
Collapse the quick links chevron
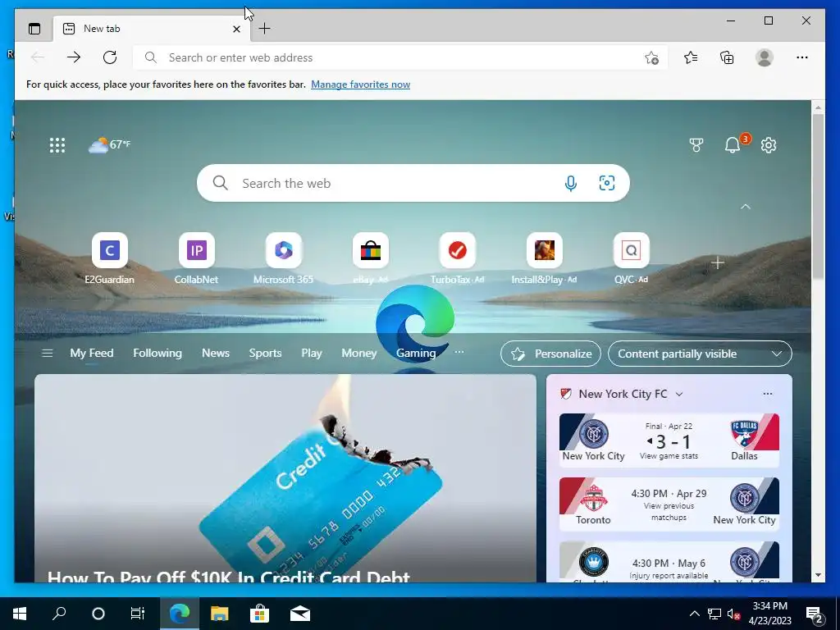[x=745, y=207]
